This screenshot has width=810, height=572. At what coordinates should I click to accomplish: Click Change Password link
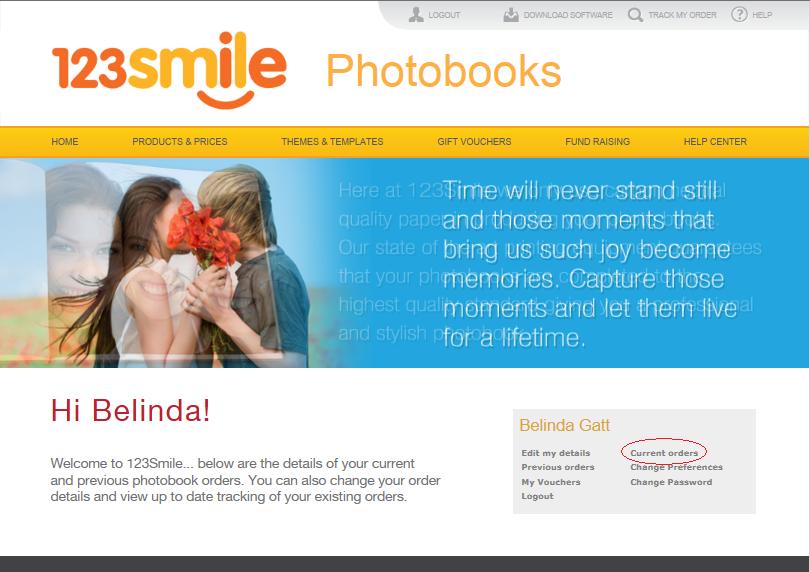pos(671,482)
